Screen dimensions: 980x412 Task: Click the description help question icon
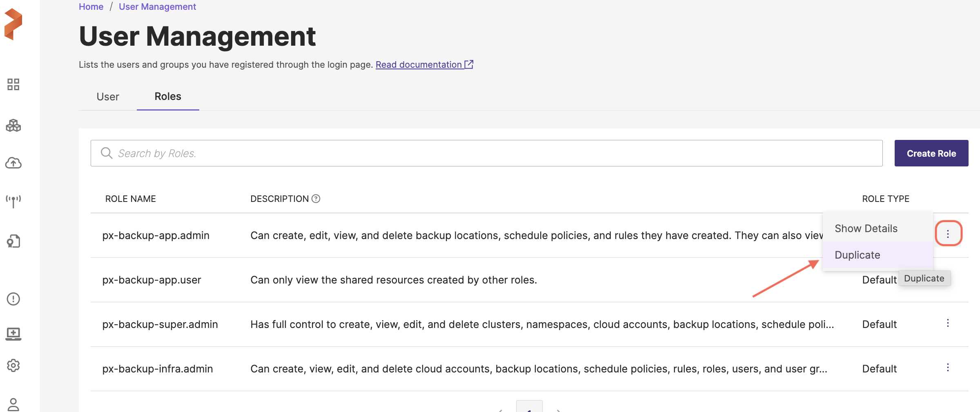pyautogui.click(x=316, y=199)
